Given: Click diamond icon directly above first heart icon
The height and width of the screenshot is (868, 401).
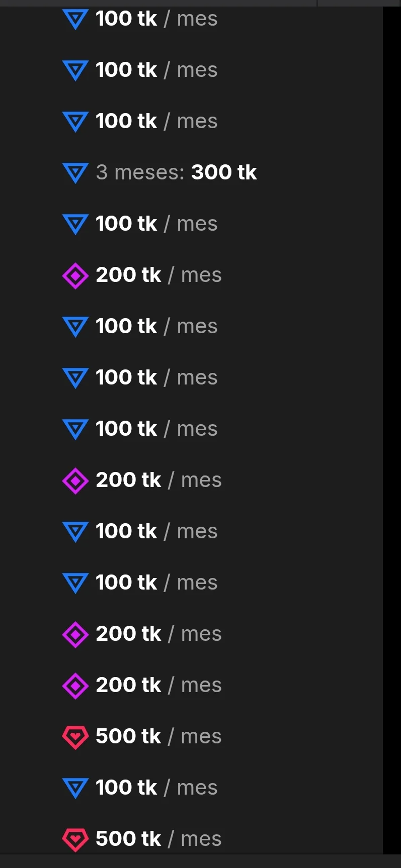Looking at the screenshot, I should [x=75, y=686].
